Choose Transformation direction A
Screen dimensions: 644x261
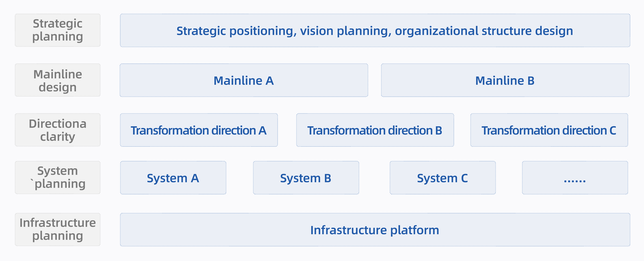199,130
